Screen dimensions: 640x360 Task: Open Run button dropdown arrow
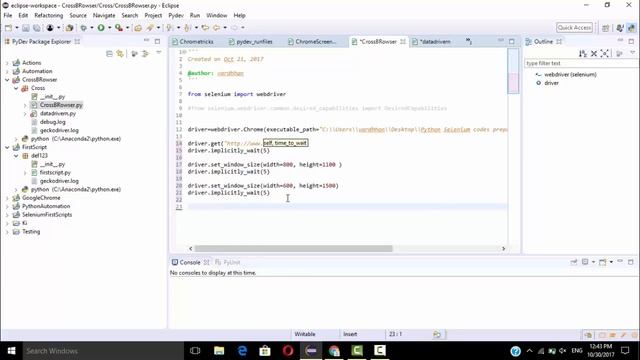pos(109,28)
